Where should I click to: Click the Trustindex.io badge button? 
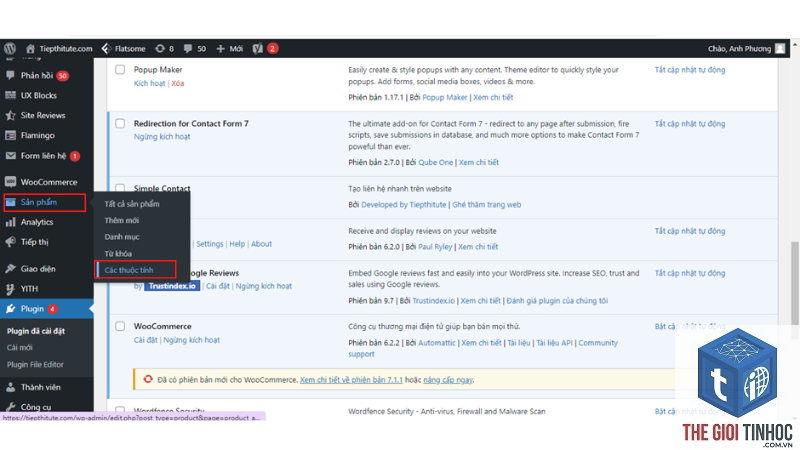(172, 286)
